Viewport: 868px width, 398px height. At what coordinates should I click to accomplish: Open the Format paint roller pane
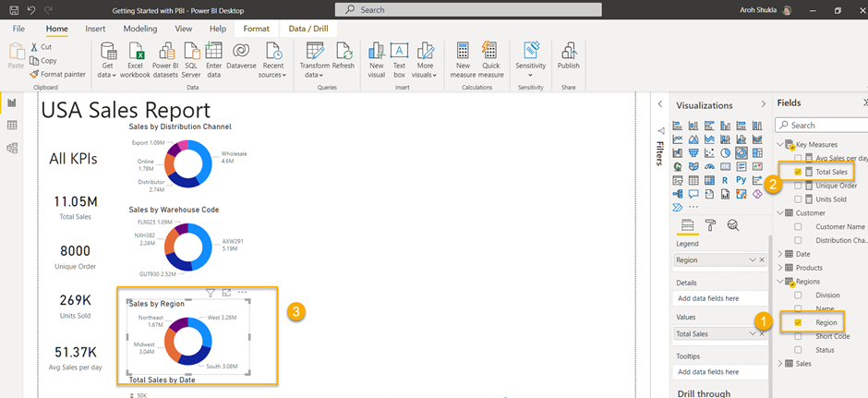(x=711, y=224)
